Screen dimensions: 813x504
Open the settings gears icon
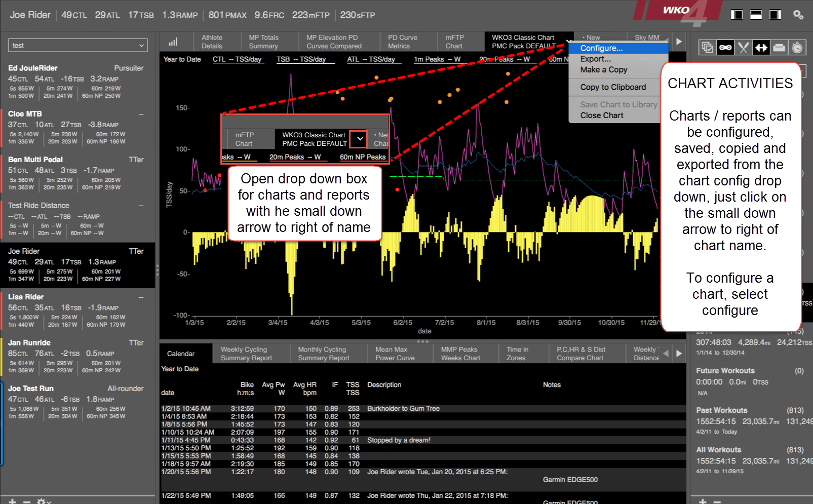798,15
